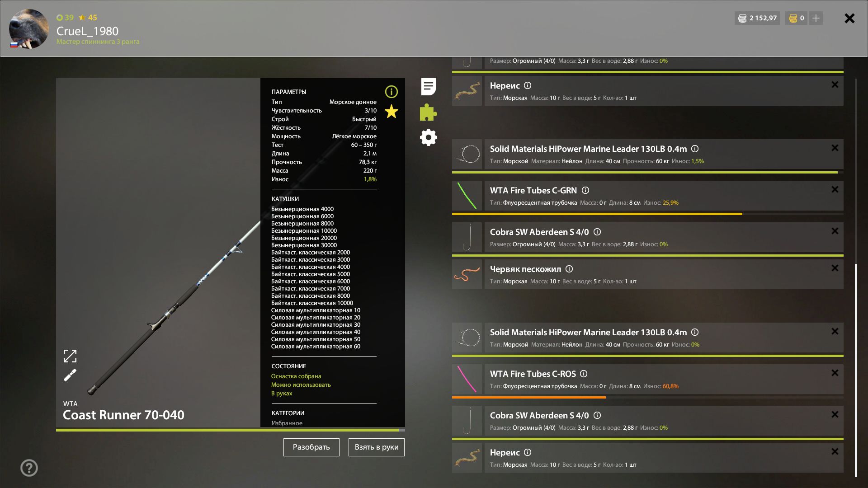Remove first Solid Materials HiPower leader

[x=835, y=148]
